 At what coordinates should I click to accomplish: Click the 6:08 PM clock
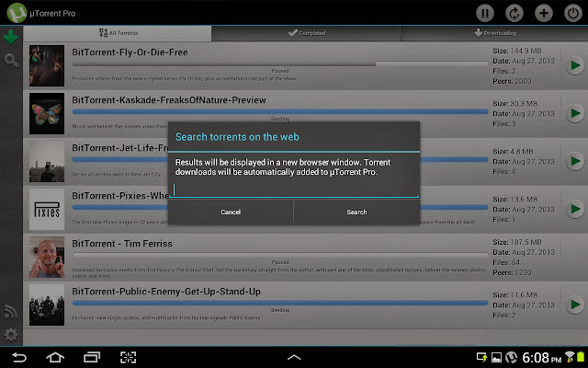pos(541,358)
